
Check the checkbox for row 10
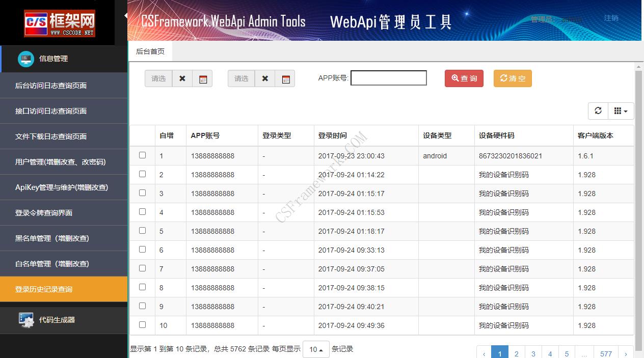click(x=142, y=325)
